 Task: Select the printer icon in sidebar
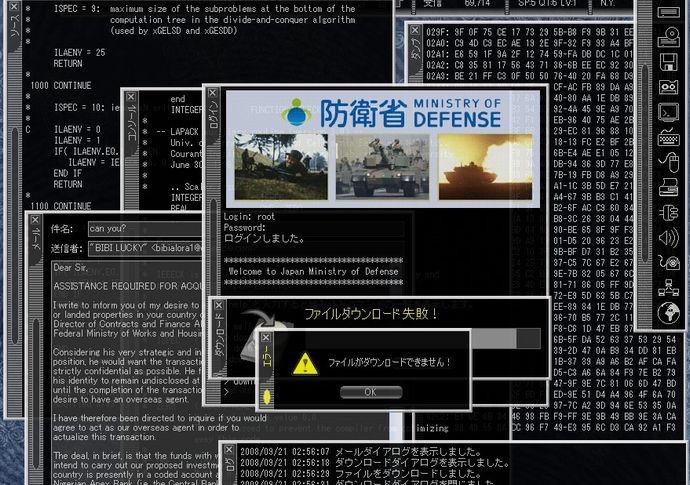tap(668, 187)
